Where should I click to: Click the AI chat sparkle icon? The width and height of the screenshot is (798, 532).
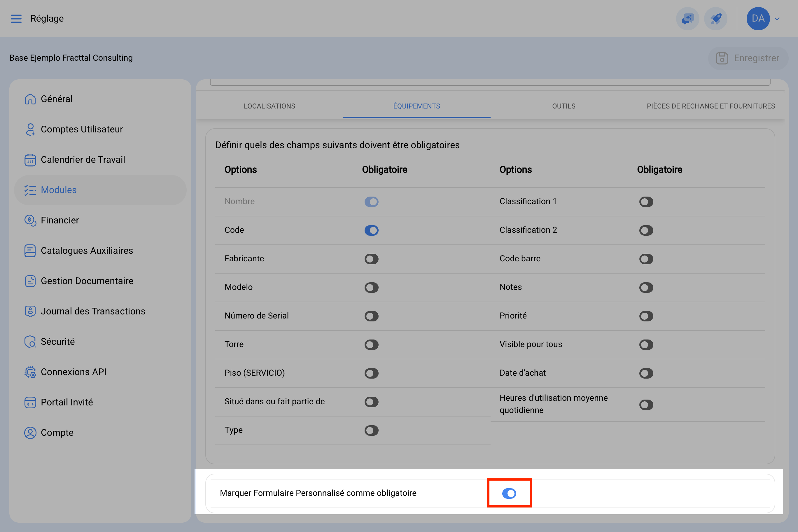688,18
